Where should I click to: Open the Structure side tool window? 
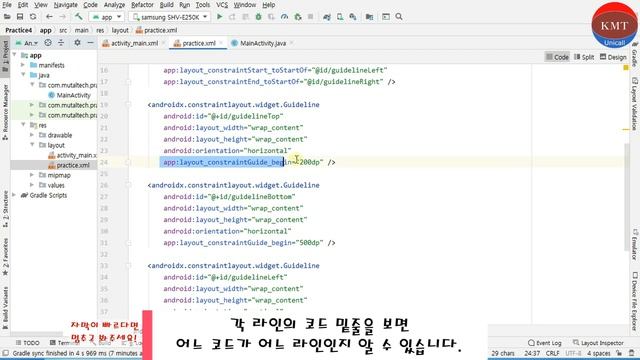pyautogui.click(x=5, y=209)
